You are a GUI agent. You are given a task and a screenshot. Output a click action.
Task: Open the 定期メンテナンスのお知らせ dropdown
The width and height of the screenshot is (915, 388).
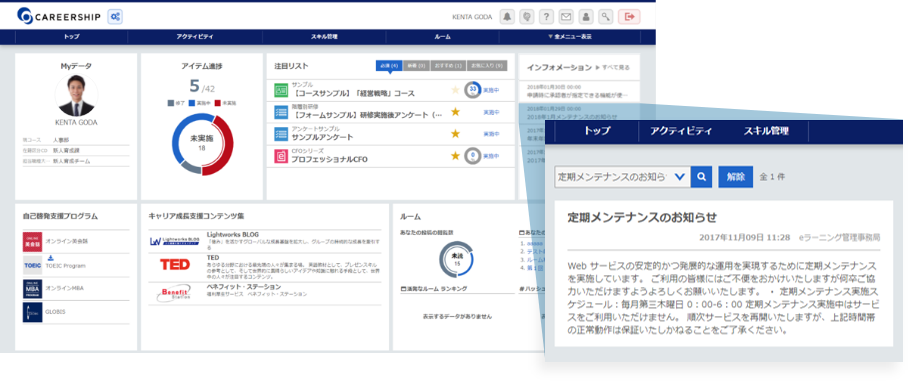pyautogui.click(x=623, y=177)
